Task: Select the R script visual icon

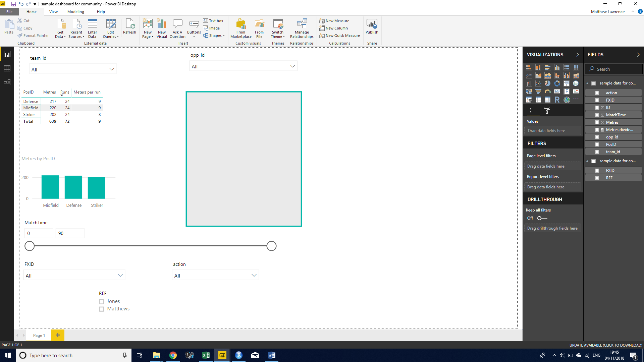Action: click(x=557, y=100)
